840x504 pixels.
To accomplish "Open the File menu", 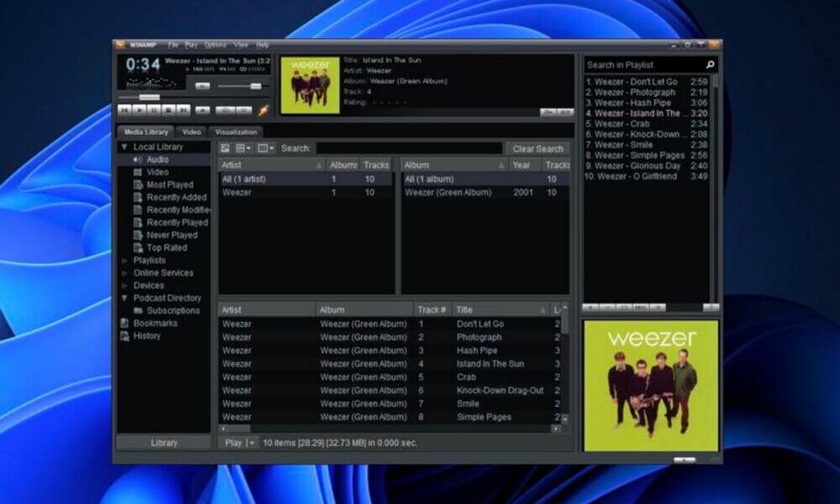I will [x=173, y=45].
